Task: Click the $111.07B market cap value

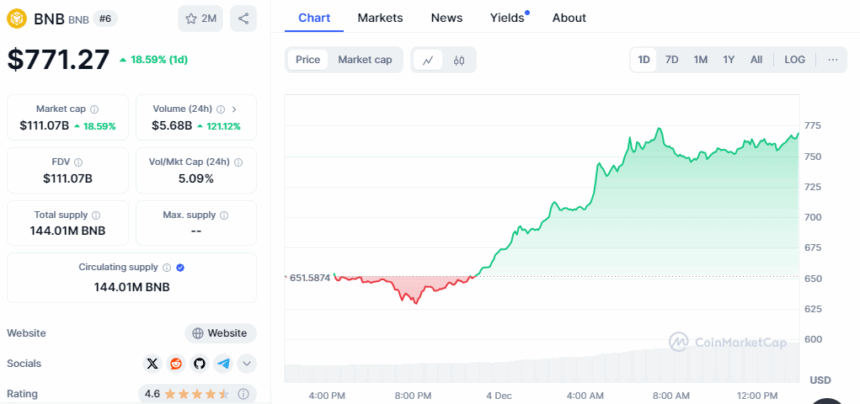Action: (x=44, y=126)
